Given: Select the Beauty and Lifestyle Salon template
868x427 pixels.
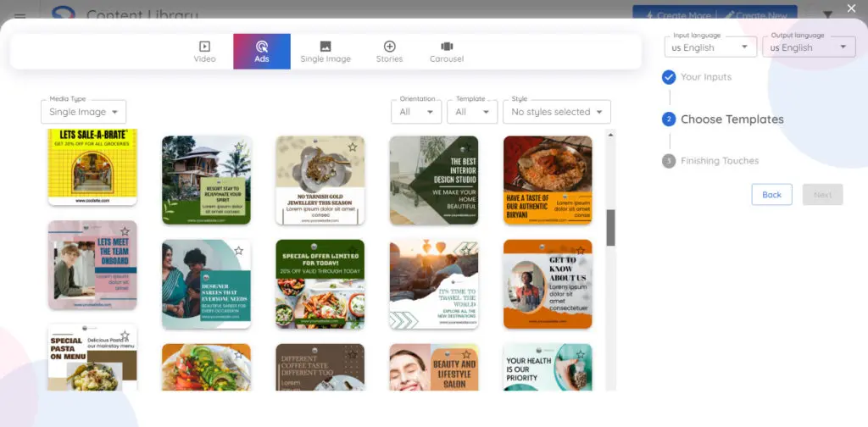Looking at the screenshot, I should (434, 367).
